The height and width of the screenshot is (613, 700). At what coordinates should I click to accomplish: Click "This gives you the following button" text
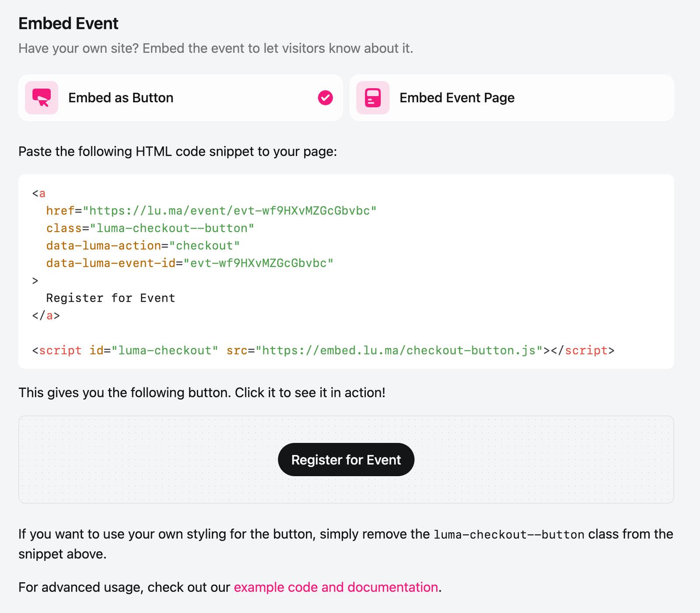click(202, 393)
